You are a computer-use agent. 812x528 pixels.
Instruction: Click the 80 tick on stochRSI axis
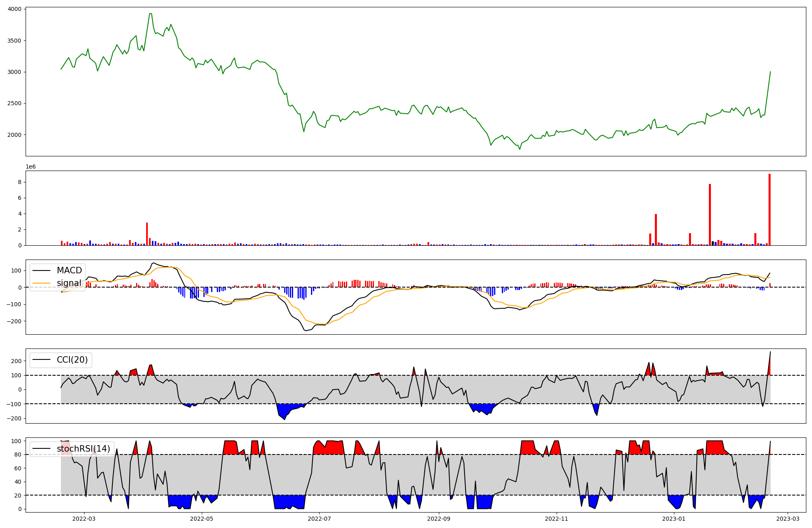click(17, 455)
